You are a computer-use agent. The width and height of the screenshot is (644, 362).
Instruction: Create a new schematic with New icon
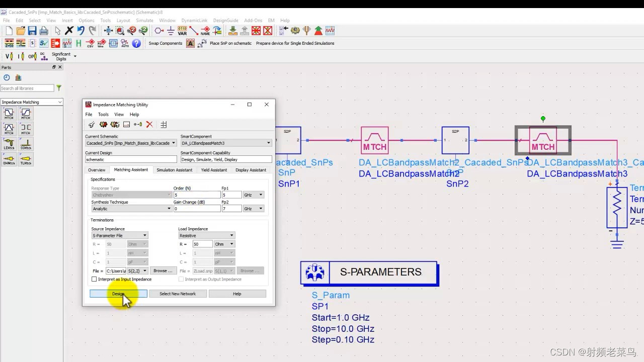pos(9,31)
